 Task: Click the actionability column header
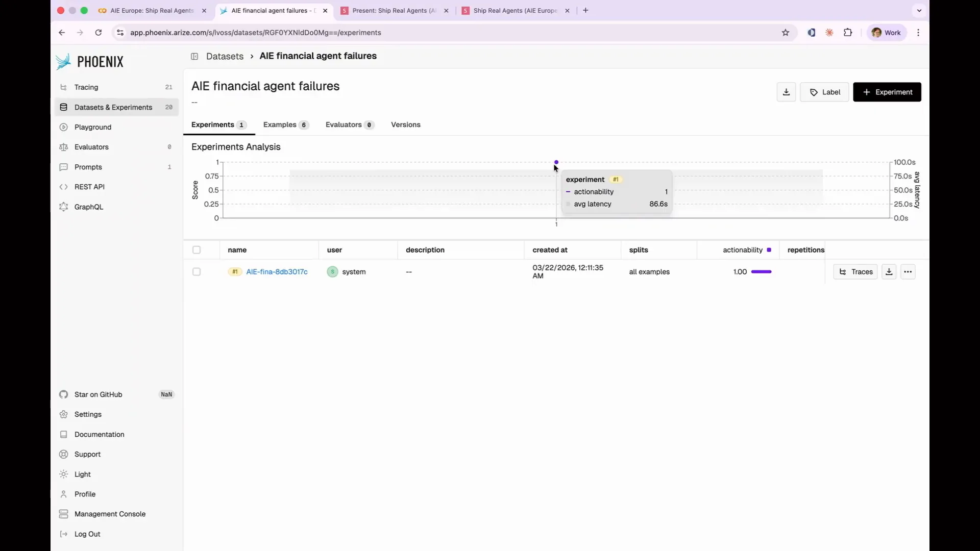tap(743, 250)
